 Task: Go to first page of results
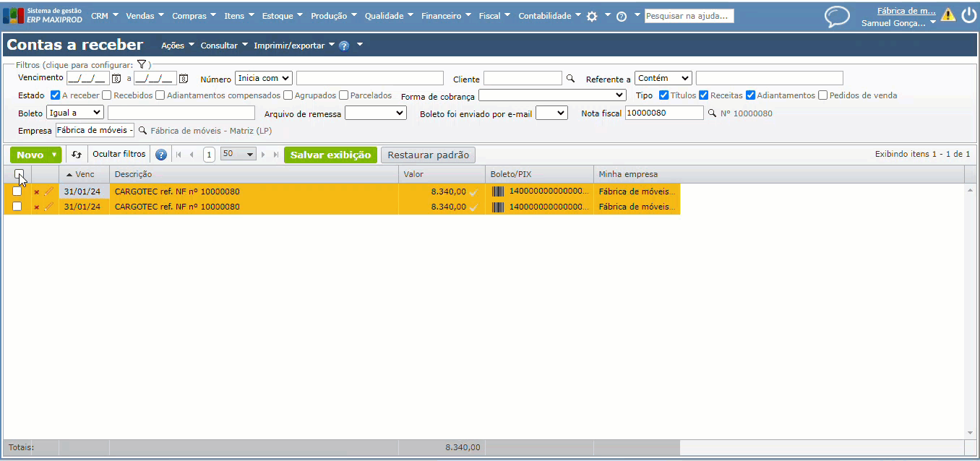[x=178, y=155]
